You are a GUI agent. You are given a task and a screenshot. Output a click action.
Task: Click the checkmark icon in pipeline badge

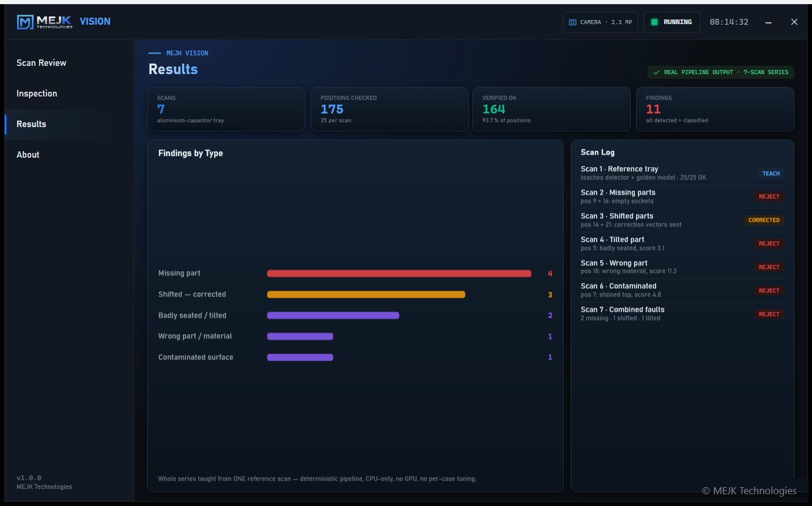click(656, 72)
